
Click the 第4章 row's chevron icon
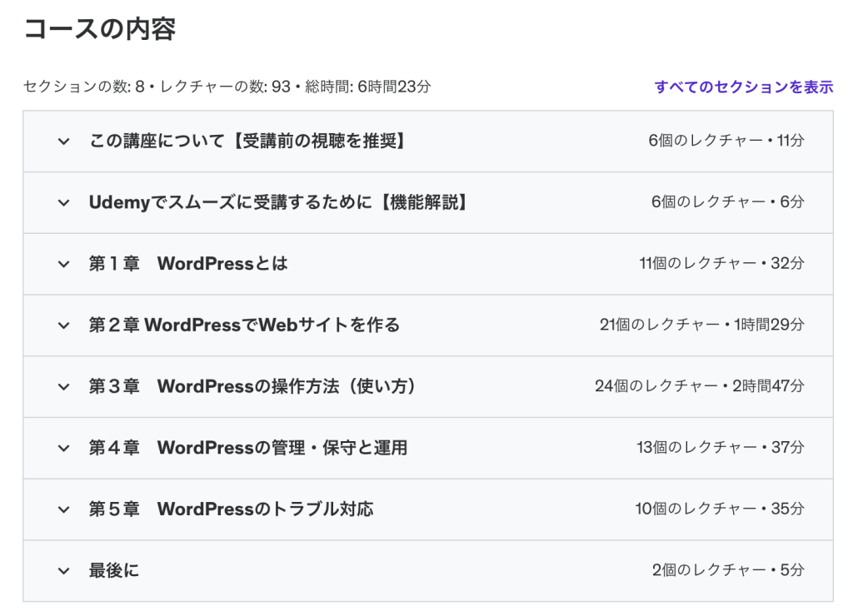[x=63, y=448]
